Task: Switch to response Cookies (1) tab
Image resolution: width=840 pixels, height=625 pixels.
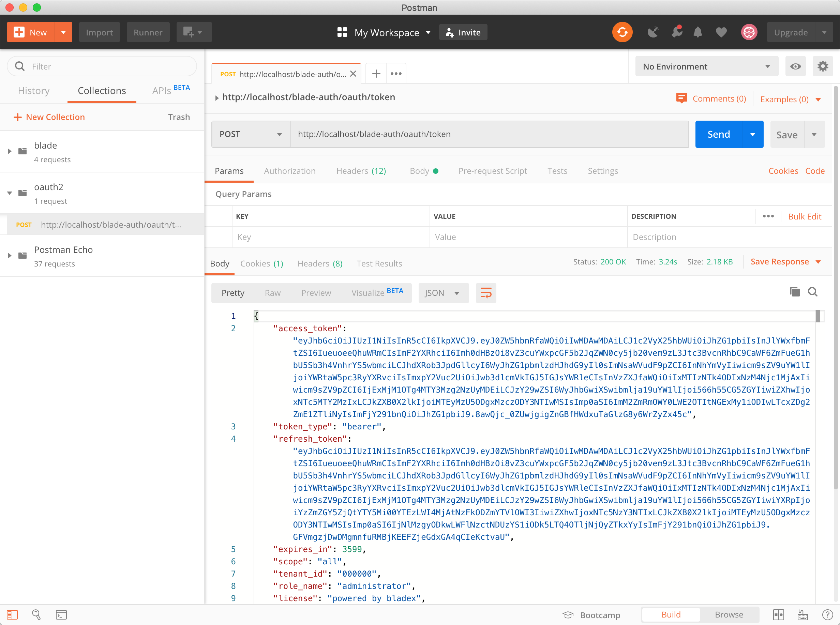Action: pyautogui.click(x=262, y=263)
